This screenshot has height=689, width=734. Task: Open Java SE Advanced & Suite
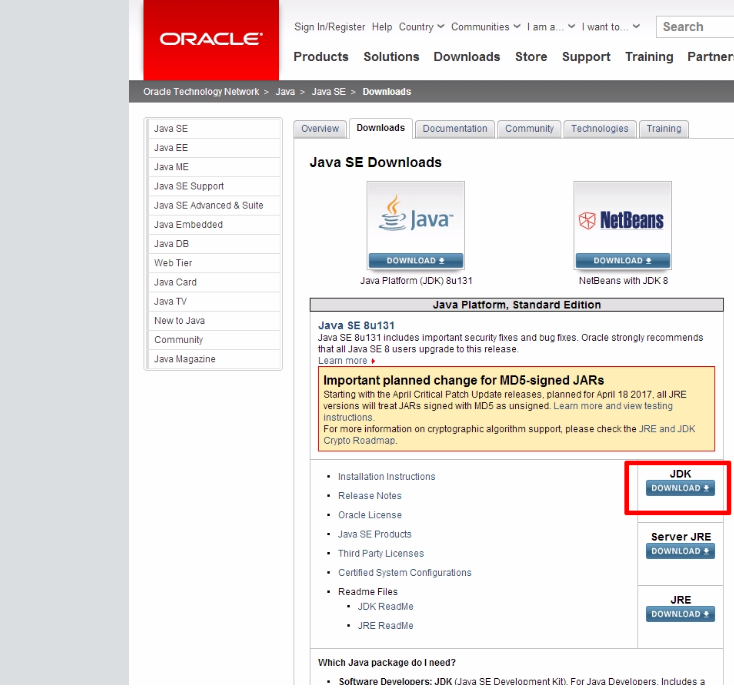click(x=214, y=205)
